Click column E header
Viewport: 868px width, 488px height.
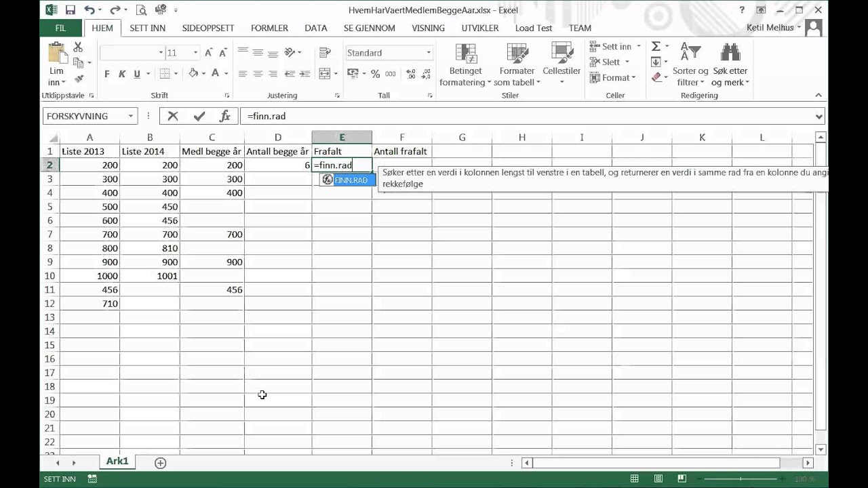click(x=342, y=138)
